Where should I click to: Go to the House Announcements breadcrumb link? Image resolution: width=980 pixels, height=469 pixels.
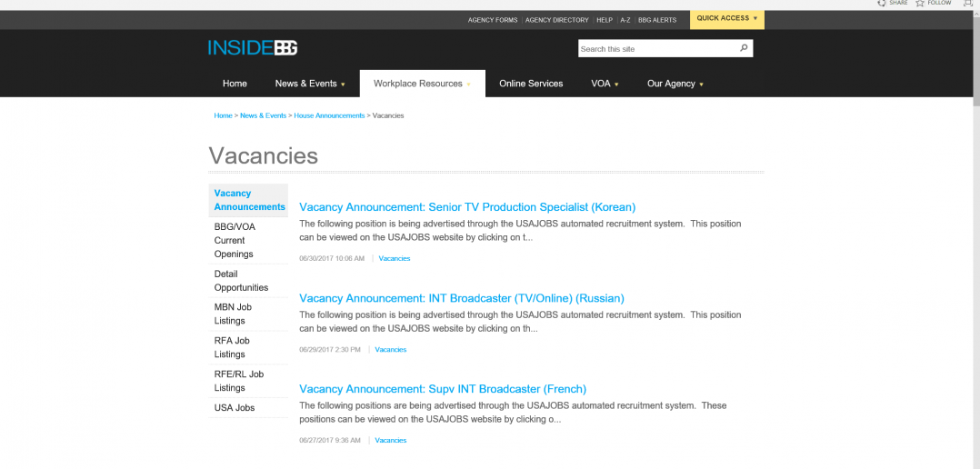[x=329, y=115]
